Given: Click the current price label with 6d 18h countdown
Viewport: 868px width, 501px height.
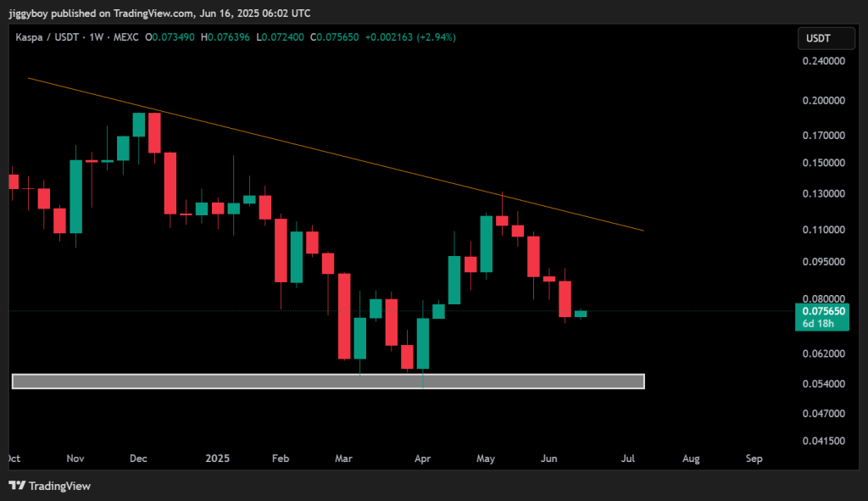Looking at the screenshot, I should (x=822, y=317).
